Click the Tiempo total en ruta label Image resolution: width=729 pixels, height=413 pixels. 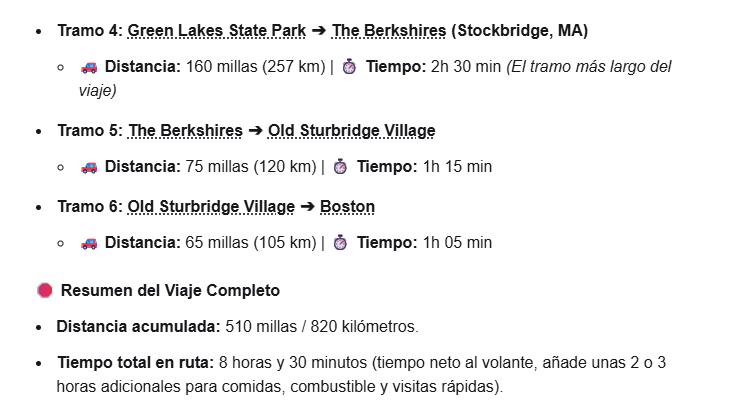[x=135, y=362]
